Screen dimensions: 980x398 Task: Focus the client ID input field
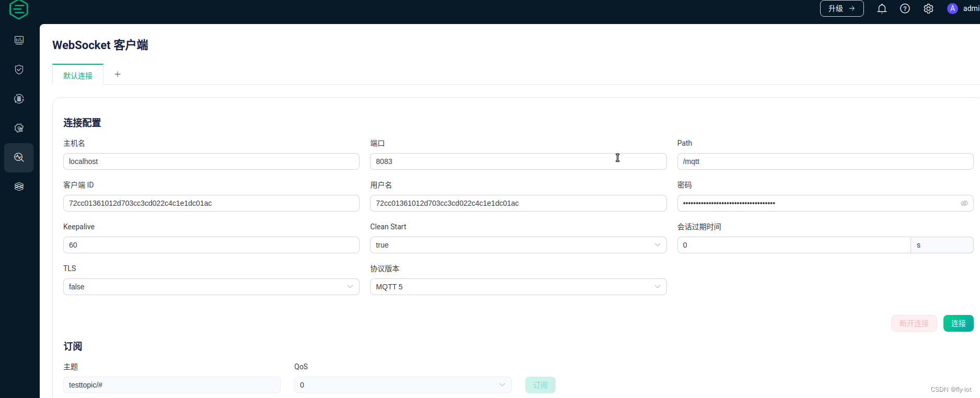click(x=211, y=203)
